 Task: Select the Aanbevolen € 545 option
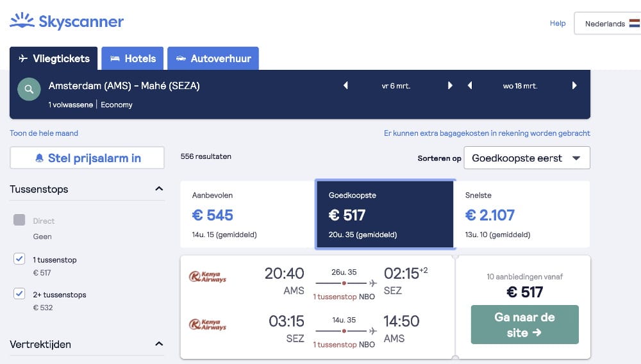coord(247,215)
